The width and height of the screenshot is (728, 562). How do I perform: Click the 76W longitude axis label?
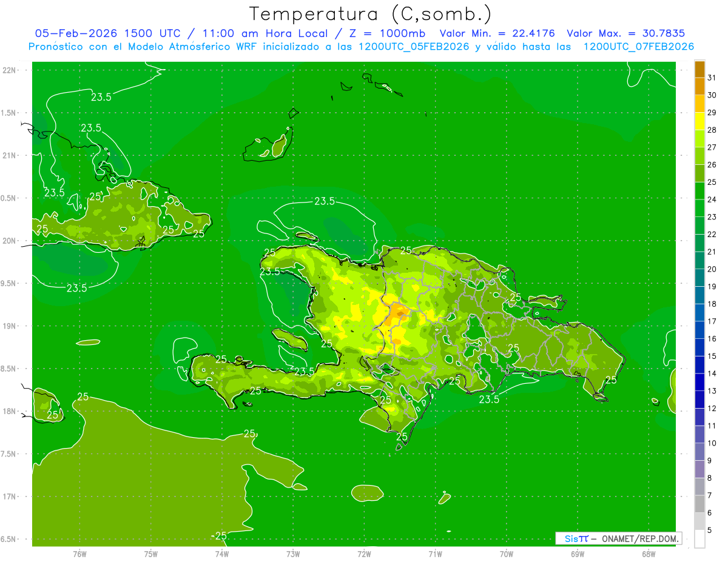click(79, 554)
